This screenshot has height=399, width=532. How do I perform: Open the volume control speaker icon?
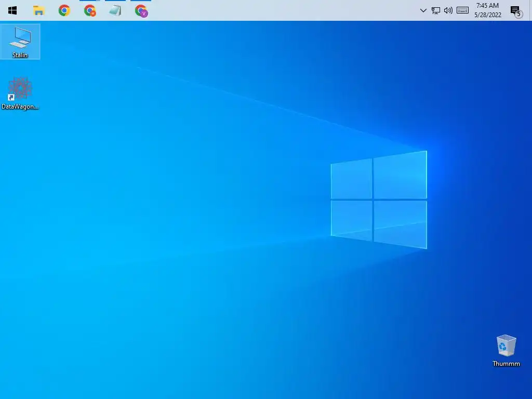coord(448,10)
